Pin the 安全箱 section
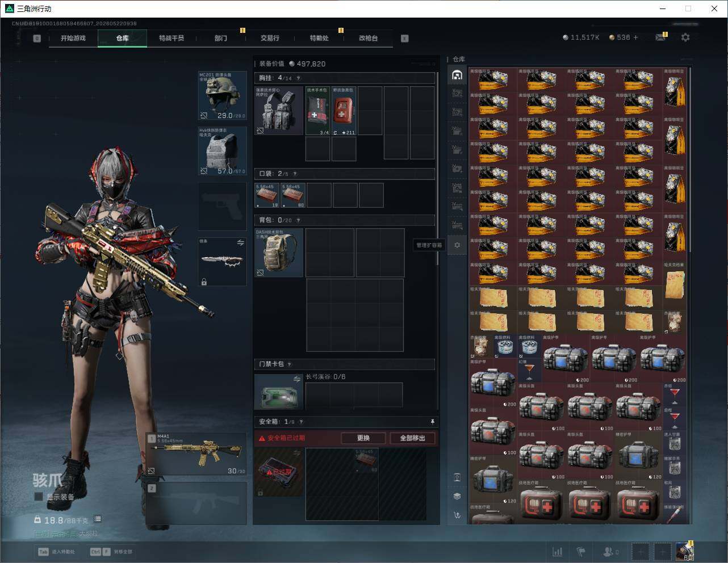Viewport: 728px width, 563px height. point(432,422)
